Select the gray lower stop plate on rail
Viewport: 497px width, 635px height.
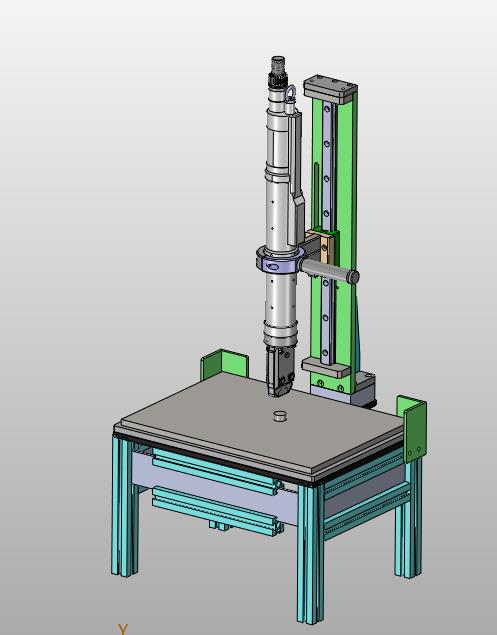coord(326,367)
